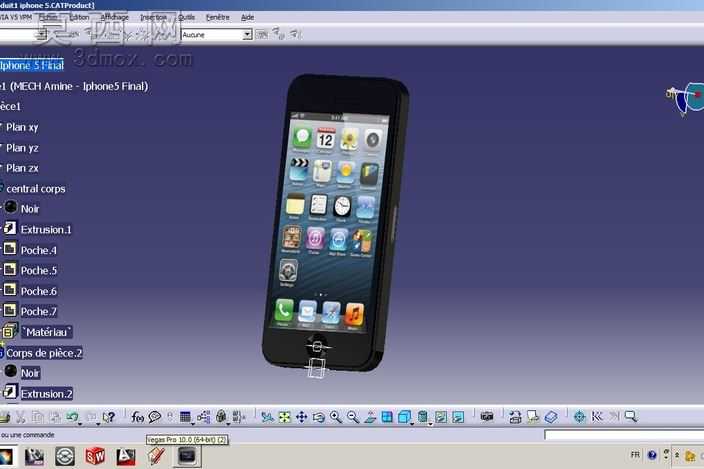Select Plan xy in the tree
Viewport: 704px width, 469px height.
[x=22, y=127]
